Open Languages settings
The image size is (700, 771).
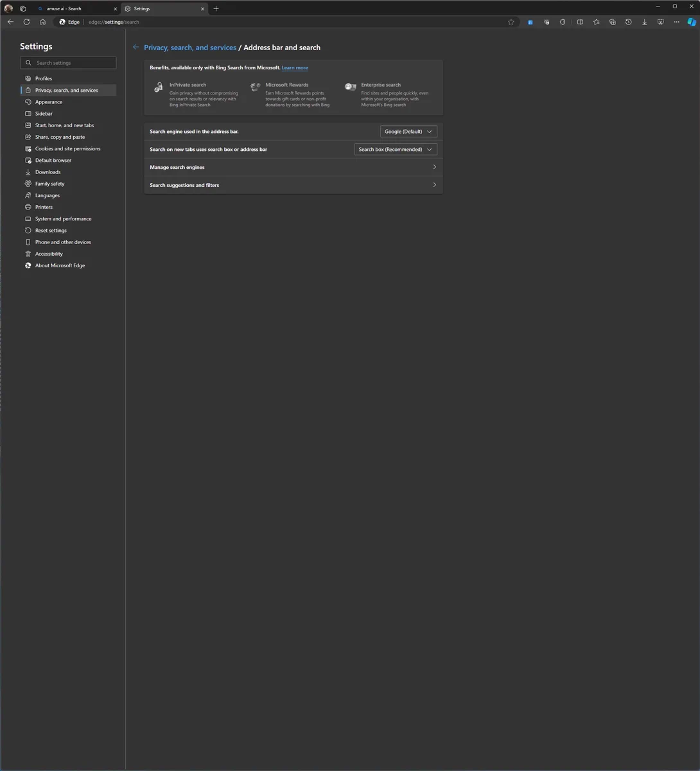point(68,195)
